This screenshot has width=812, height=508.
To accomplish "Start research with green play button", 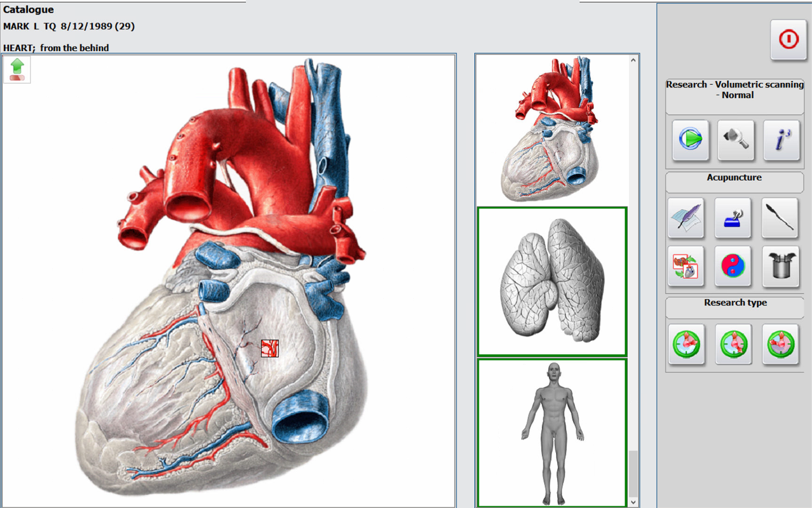I will [x=690, y=139].
